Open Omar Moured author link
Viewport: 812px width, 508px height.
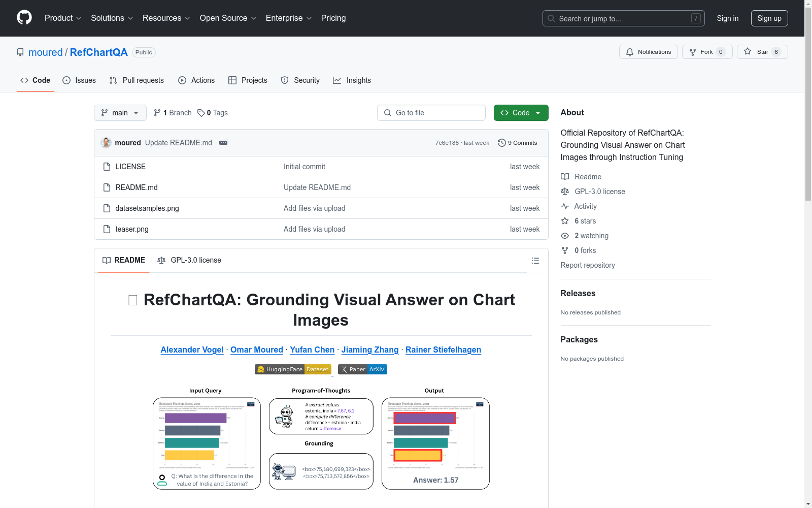point(257,350)
